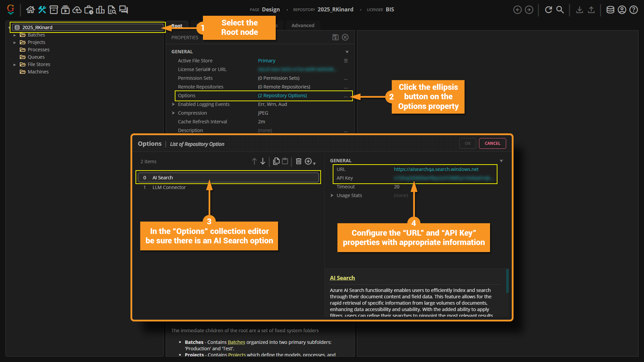Collapse the GENERAL properties section

pos(347,52)
